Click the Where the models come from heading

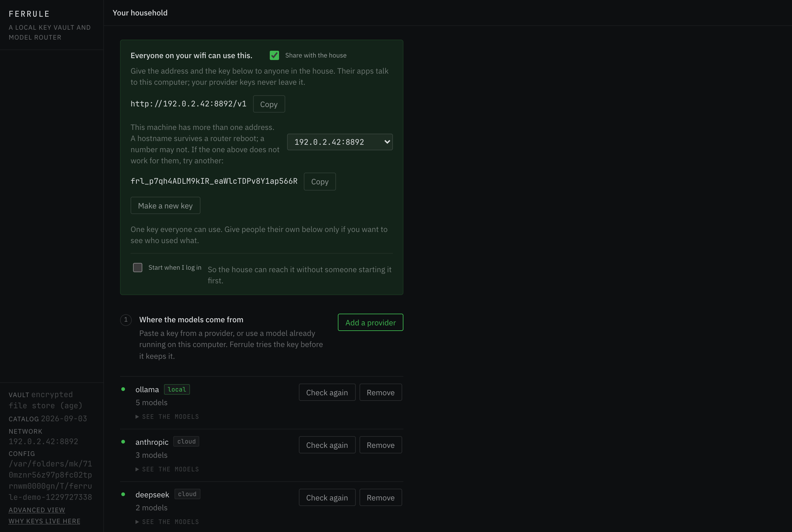(x=191, y=320)
